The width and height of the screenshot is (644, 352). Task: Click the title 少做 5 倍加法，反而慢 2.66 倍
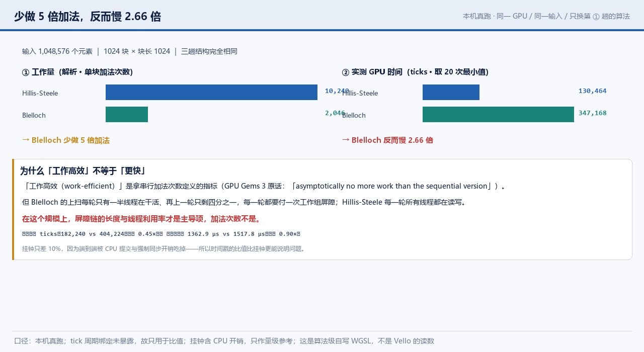point(88,17)
